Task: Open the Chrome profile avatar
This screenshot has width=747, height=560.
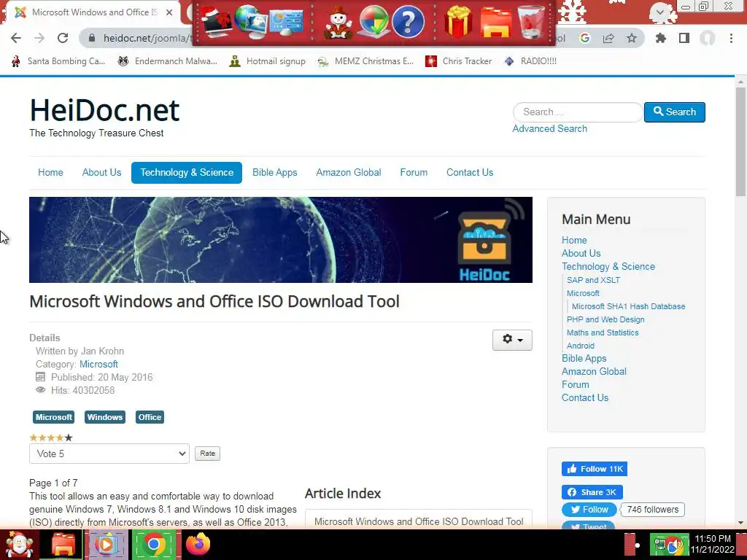Action: [x=708, y=38]
